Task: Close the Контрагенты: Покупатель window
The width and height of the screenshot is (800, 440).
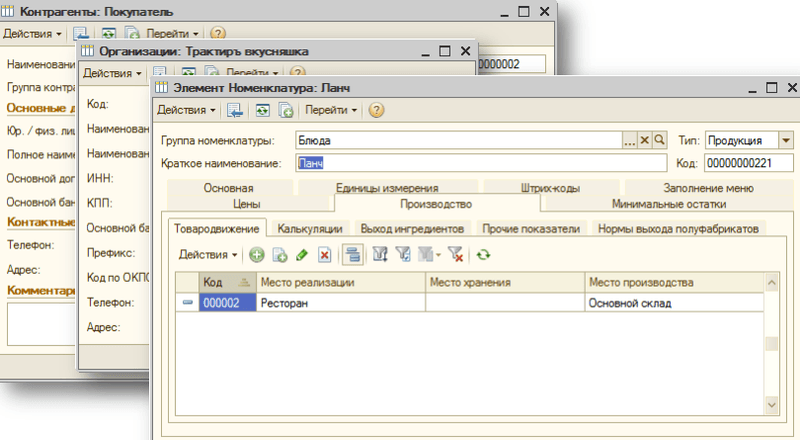Action: 544,11
